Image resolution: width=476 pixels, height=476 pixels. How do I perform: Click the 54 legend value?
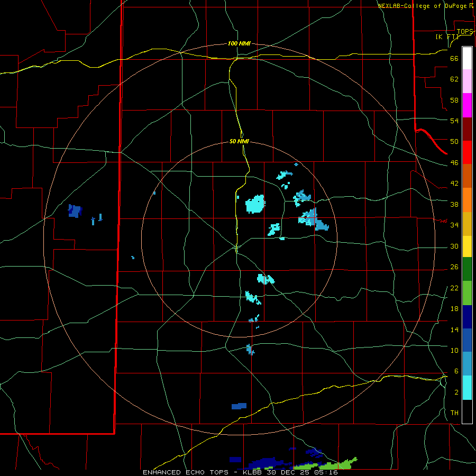[x=454, y=121]
